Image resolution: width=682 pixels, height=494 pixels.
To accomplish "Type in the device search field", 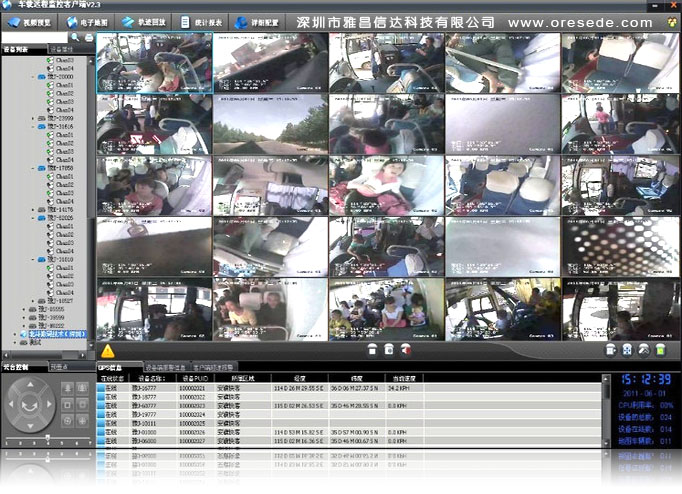I will coord(36,37).
